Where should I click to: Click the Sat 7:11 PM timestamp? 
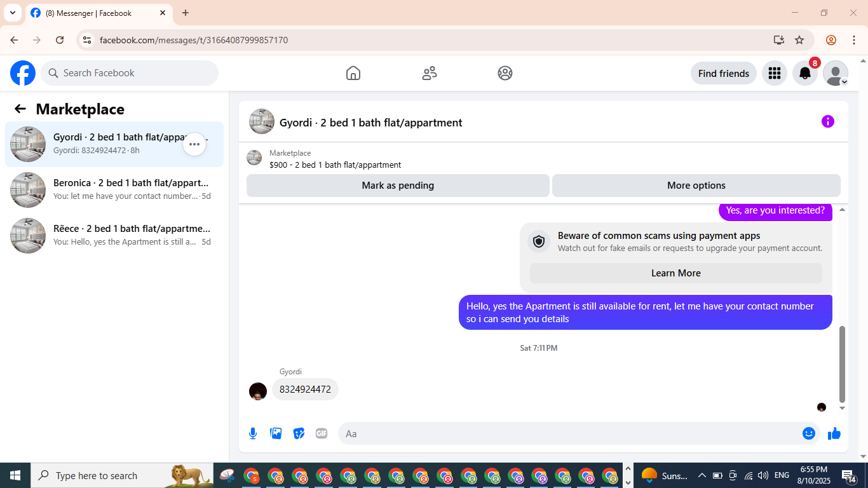pyautogui.click(x=539, y=348)
